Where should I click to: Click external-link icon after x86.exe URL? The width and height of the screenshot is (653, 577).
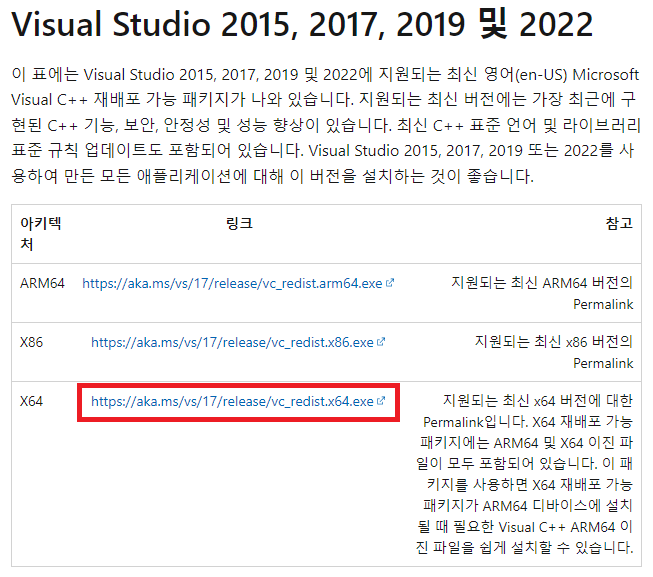pos(381,342)
